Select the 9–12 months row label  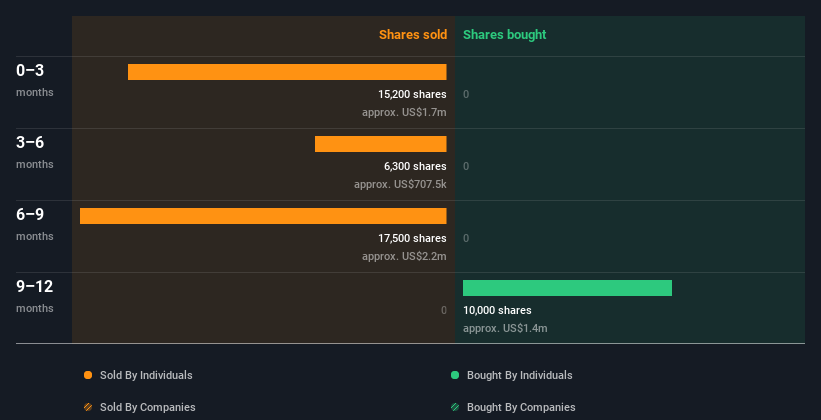[35, 296]
